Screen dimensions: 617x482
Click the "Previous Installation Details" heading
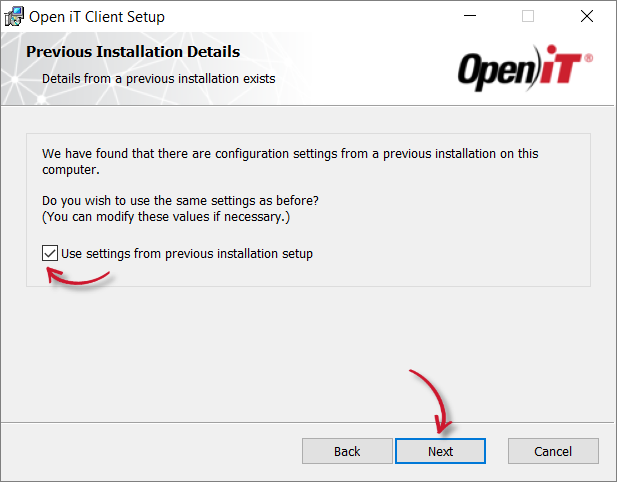133,52
